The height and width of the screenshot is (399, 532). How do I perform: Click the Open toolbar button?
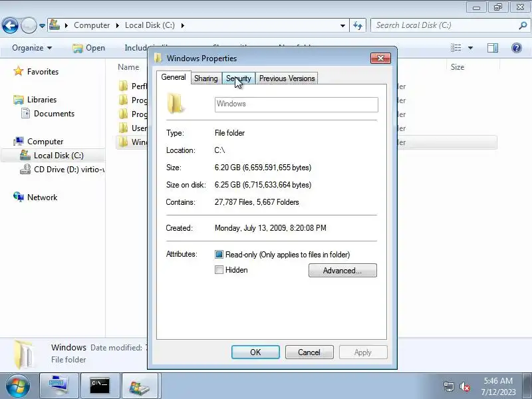coord(89,48)
